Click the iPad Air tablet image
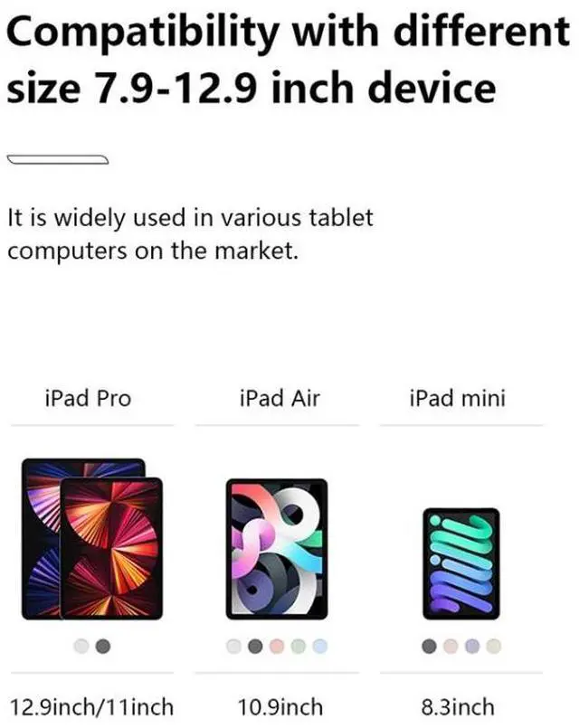The width and height of the screenshot is (579, 728). point(277,549)
